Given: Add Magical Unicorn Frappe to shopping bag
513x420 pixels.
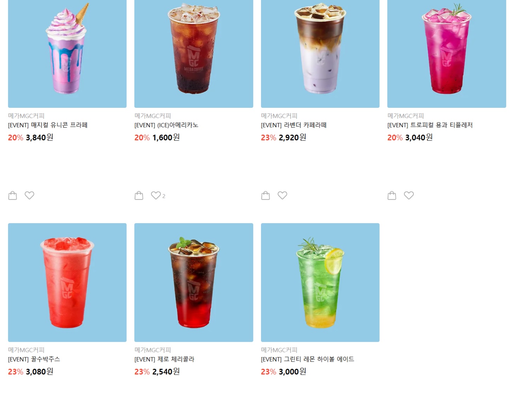Looking at the screenshot, I should 12,196.
